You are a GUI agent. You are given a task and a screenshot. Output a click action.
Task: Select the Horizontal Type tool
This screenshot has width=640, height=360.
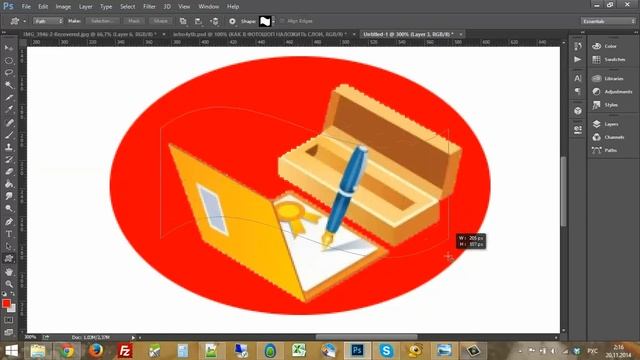9,234
